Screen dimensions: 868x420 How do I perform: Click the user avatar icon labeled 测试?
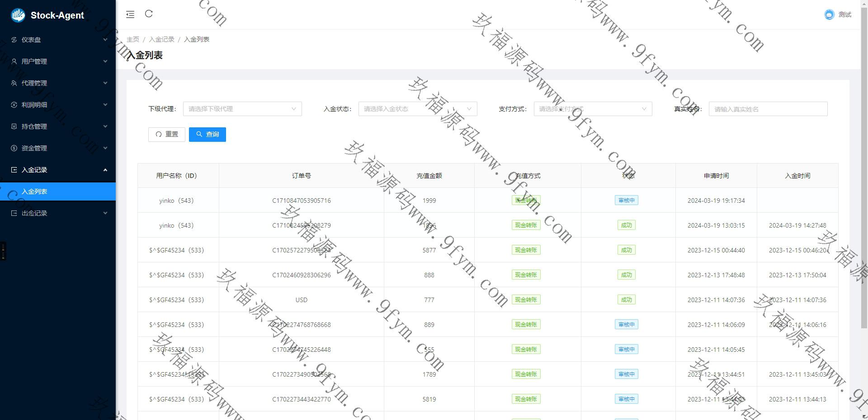click(x=829, y=15)
